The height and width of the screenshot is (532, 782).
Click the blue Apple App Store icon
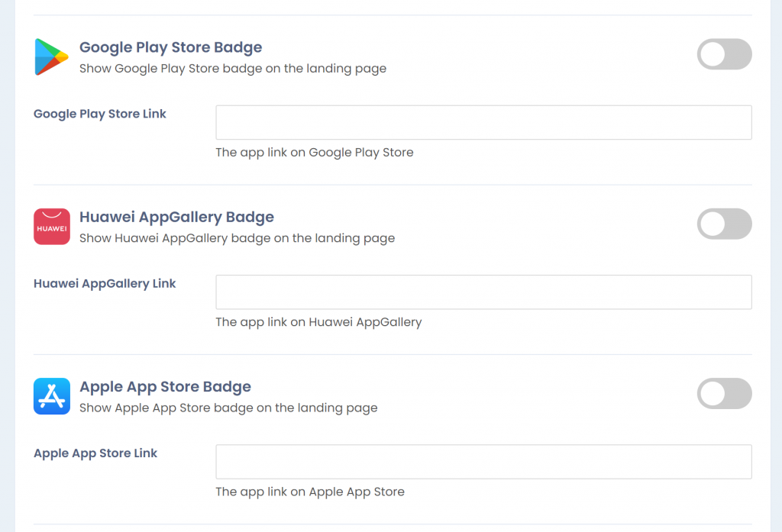point(52,396)
